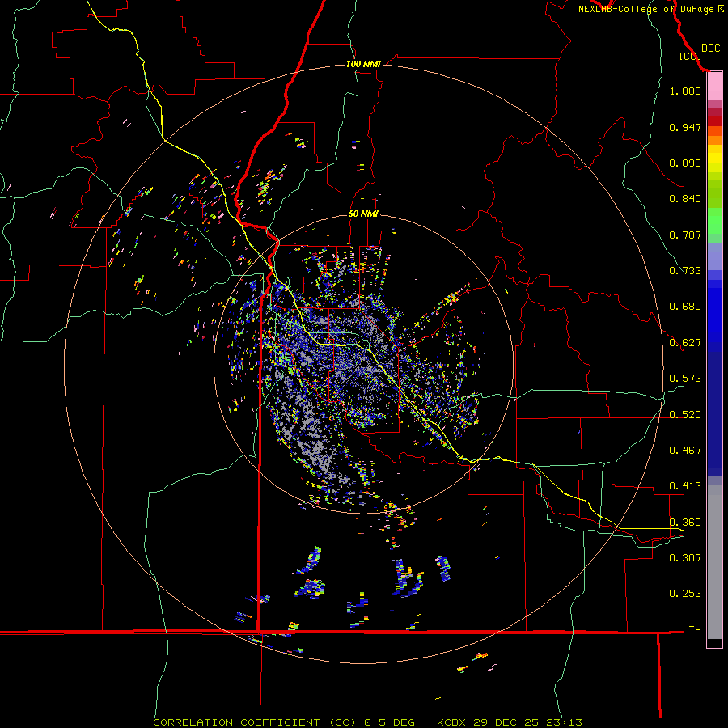Click the TH threshold label

point(695,630)
